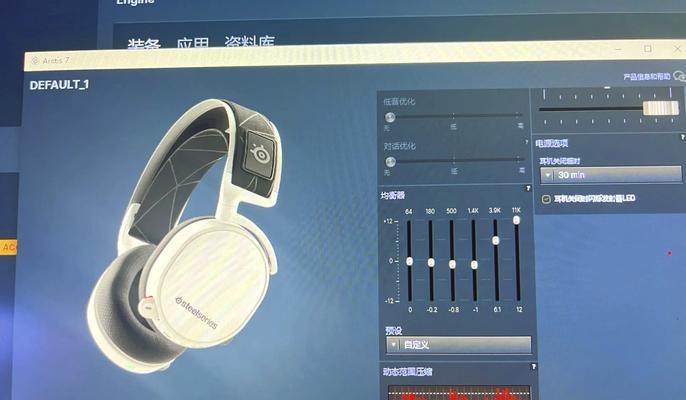
Task: Click the DEFAULT_1 configuration name
Action: pos(59,84)
